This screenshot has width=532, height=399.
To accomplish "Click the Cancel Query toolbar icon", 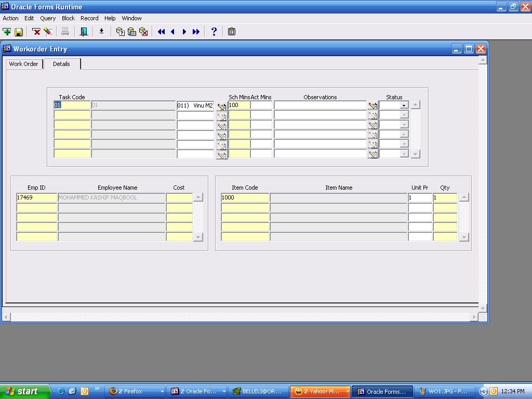I will 143,32.
